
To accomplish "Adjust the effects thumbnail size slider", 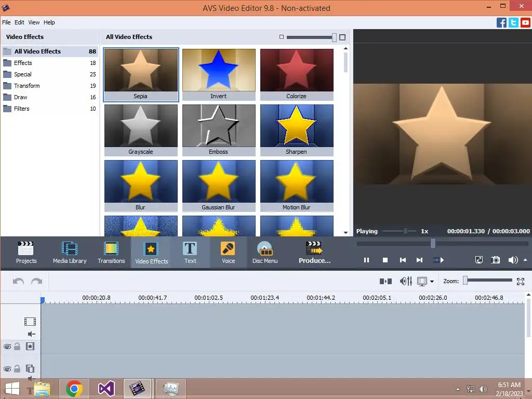I will click(334, 37).
